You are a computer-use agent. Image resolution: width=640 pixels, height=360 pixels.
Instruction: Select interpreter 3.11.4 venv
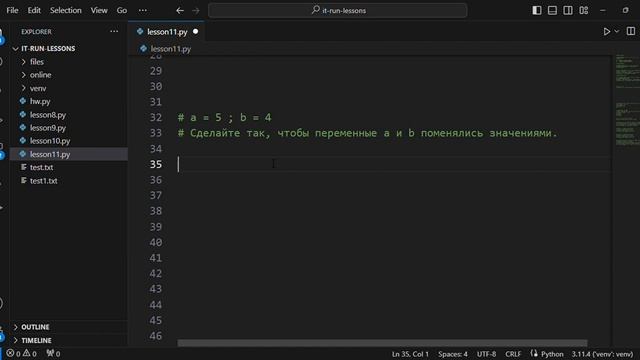click(602, 354)
